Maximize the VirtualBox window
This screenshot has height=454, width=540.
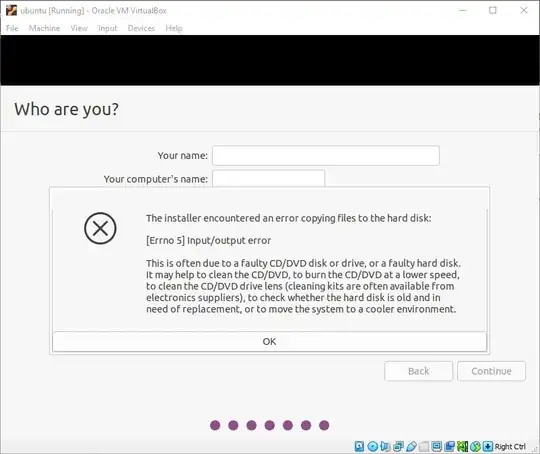pos(493,10)
